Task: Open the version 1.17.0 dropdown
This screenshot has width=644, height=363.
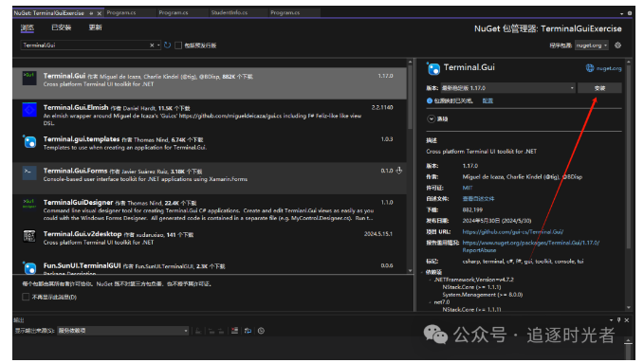Action: (507, 88)
